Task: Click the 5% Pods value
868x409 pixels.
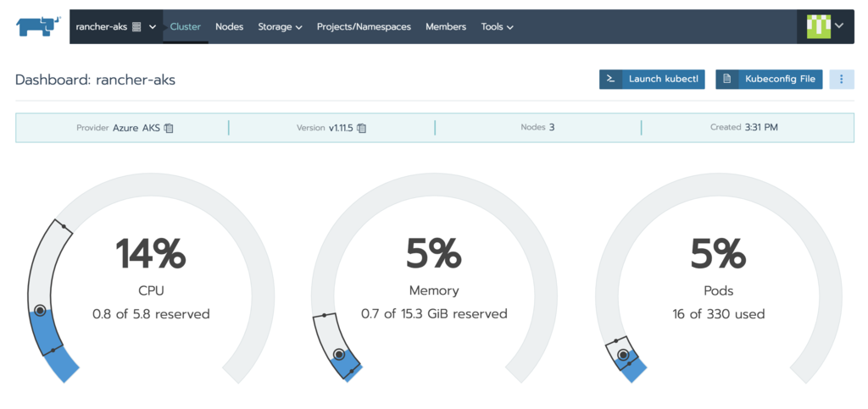Action: point(719,253)
